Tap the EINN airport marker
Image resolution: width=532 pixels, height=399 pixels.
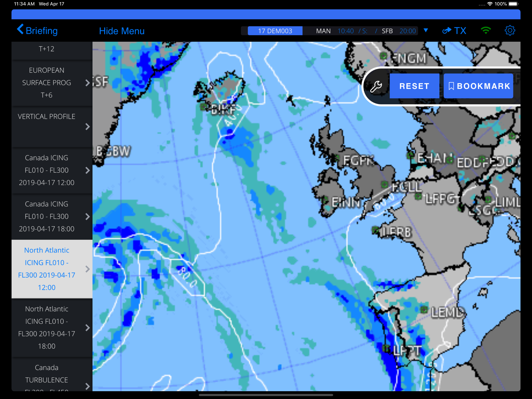pyautogui.click(x=325, y=200)
